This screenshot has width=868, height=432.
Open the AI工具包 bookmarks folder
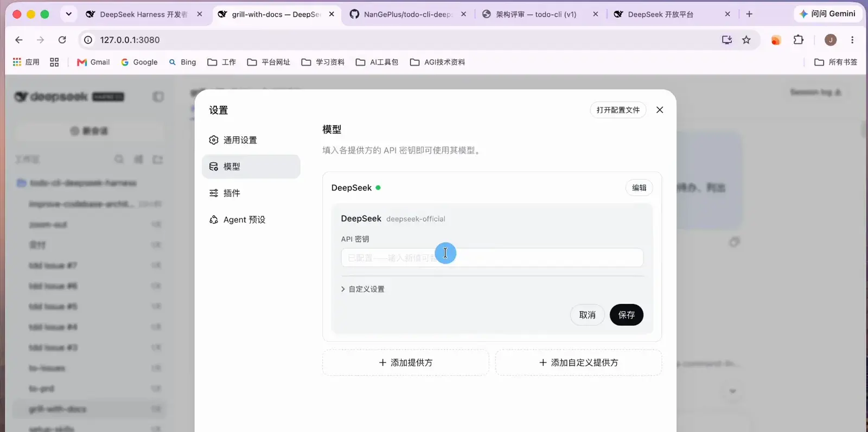pos(377,62)
